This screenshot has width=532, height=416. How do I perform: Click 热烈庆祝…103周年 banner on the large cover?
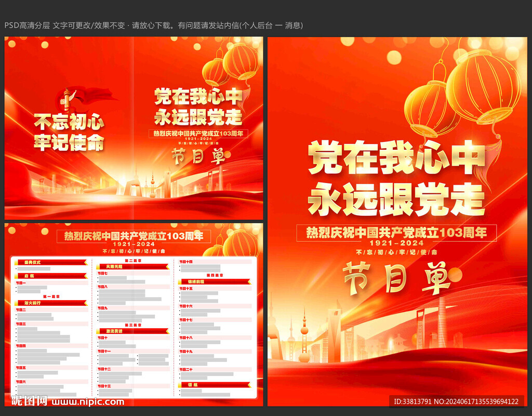tap(396, 233)
